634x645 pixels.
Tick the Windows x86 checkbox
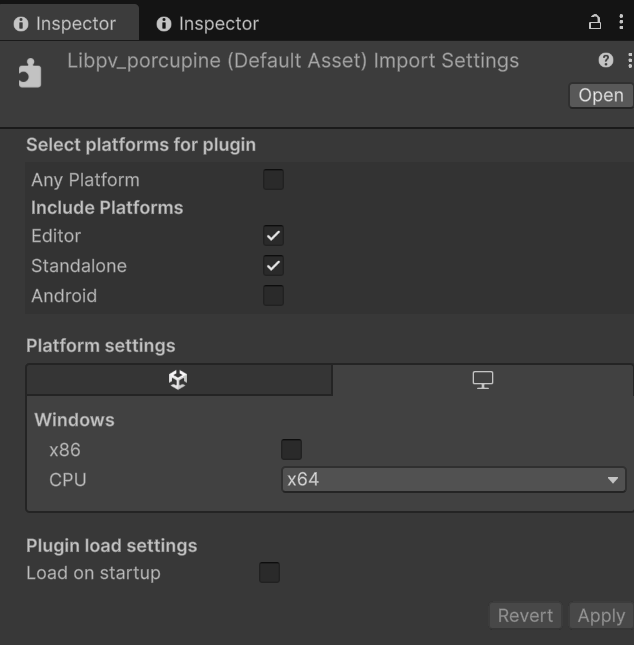(291, 450)
